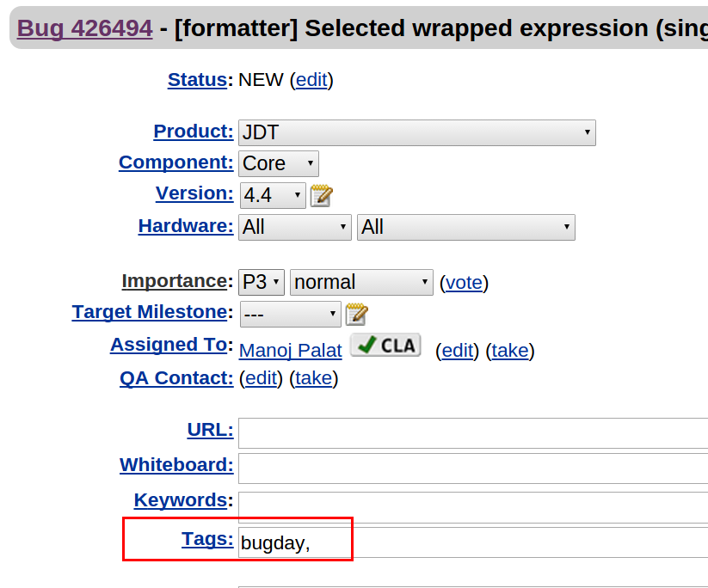This screenshot has width=708, height=588.
Task: Open the severity dropdown showing normal
Action: (362, 282)
